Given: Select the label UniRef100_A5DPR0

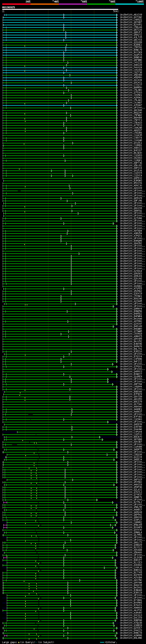Looking at the screenshot, I should point(131,77).
